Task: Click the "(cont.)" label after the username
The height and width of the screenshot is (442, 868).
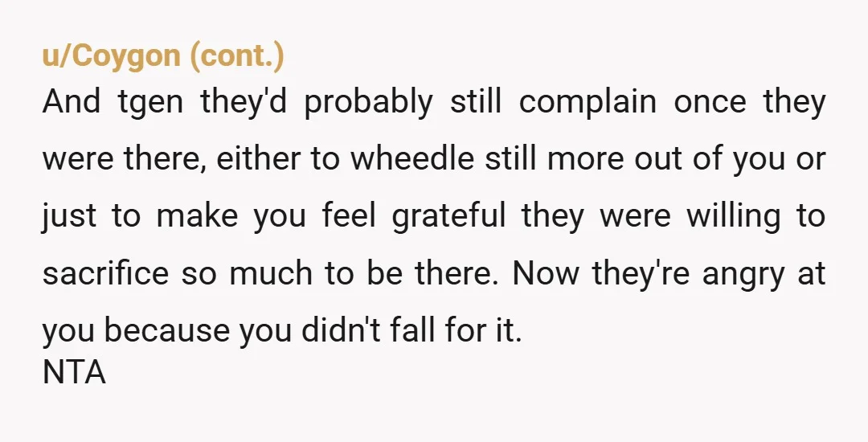Action: click(237, 56)
